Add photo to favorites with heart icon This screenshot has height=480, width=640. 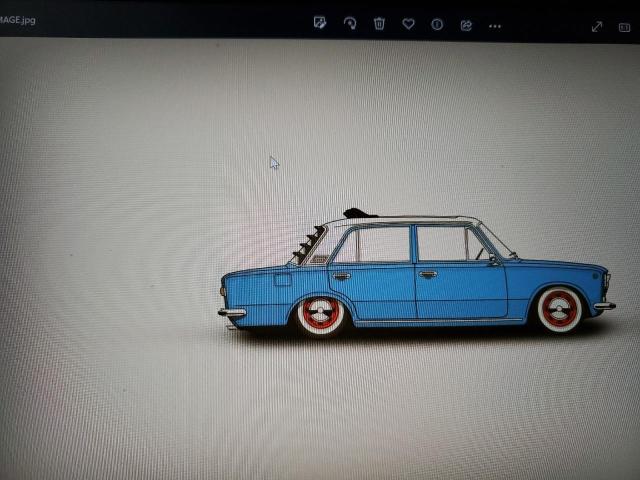tap(408, 23)
